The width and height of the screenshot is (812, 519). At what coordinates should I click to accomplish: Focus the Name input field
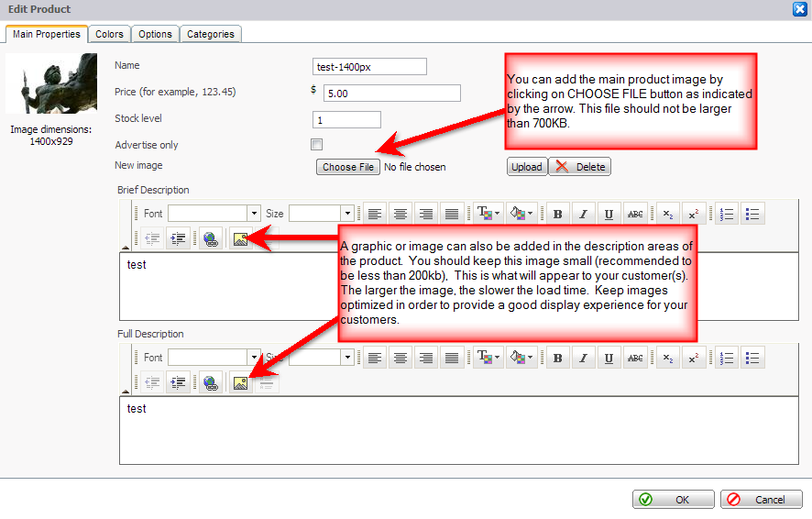(369, 67)
